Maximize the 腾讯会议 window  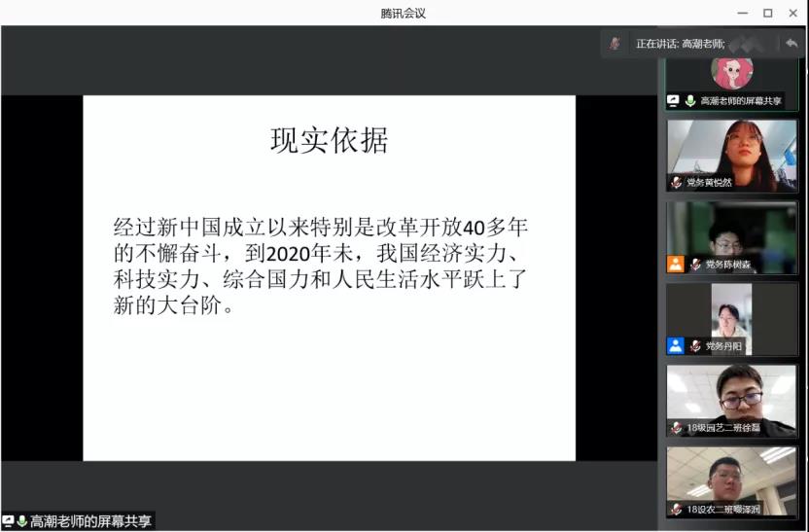pyautogui.click(x=767, y=13)
